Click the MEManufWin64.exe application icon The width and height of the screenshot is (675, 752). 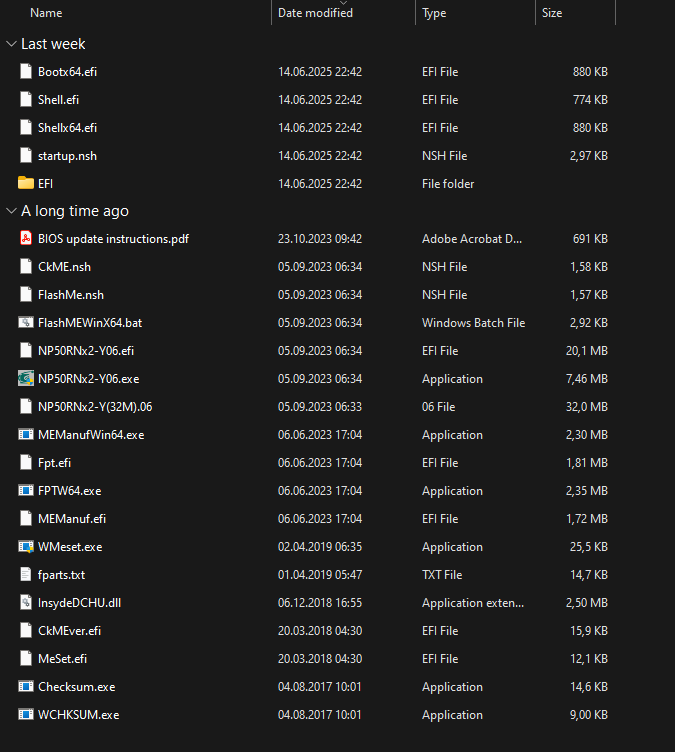26,435
